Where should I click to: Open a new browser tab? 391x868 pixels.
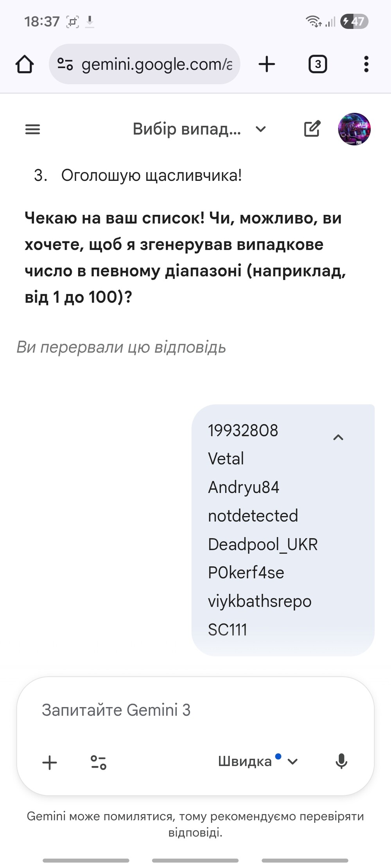point(267,64)
